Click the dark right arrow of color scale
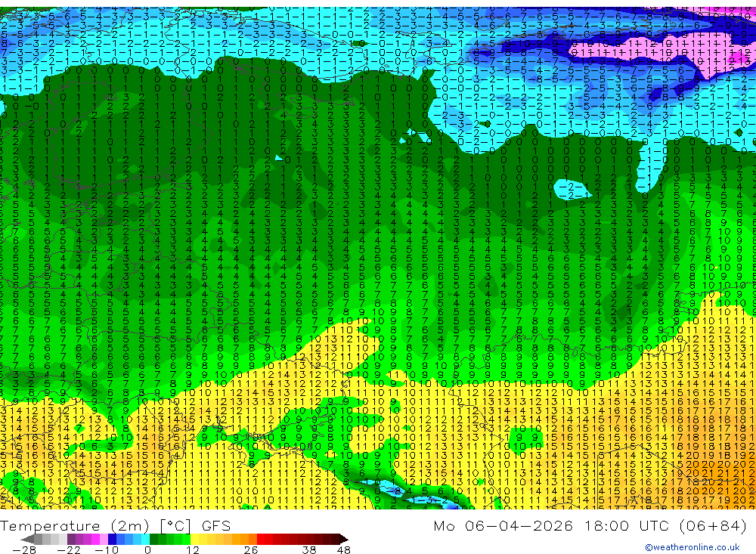The image size is (756, 554). [343, 540]
